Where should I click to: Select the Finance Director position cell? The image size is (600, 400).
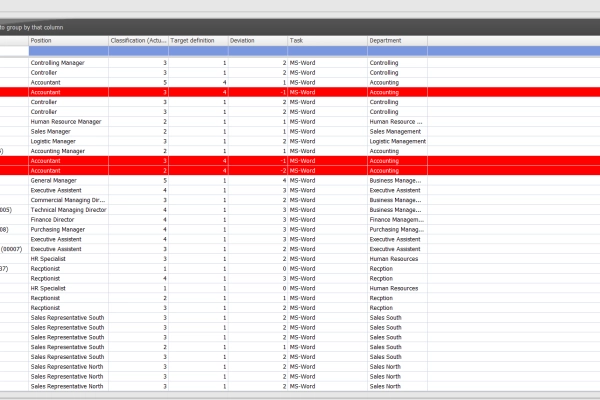coord(68,220)
